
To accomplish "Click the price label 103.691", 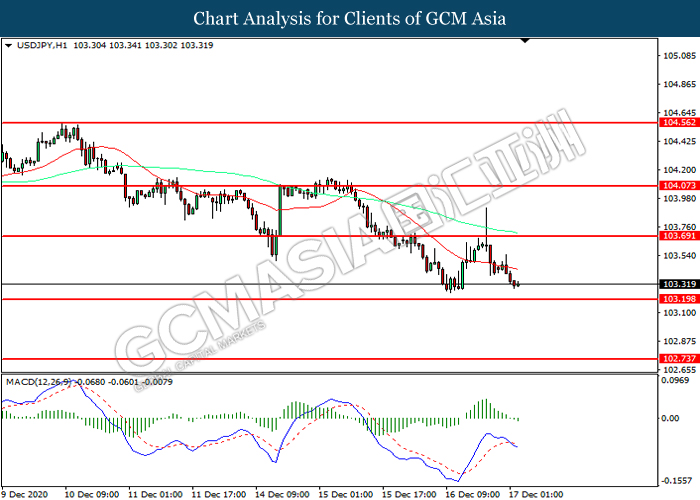I will [x=679, y=236].
